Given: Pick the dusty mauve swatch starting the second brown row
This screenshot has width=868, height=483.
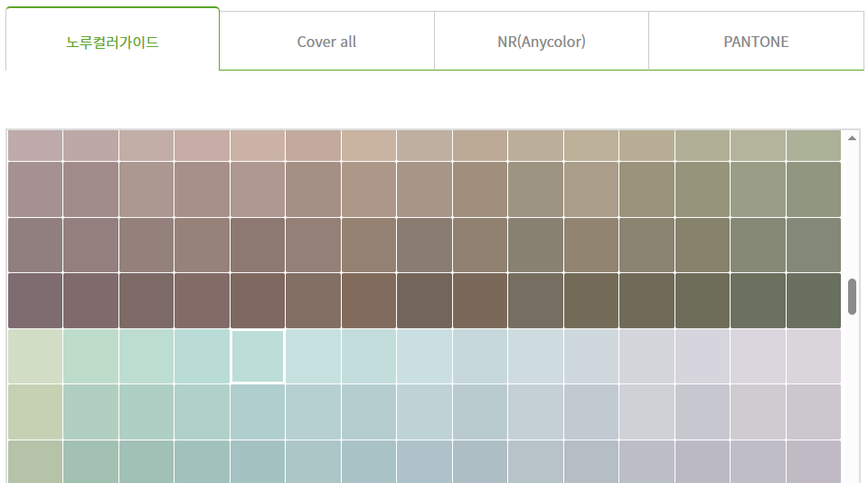Looking at the screenshot, I should click(x=35, y=189).
